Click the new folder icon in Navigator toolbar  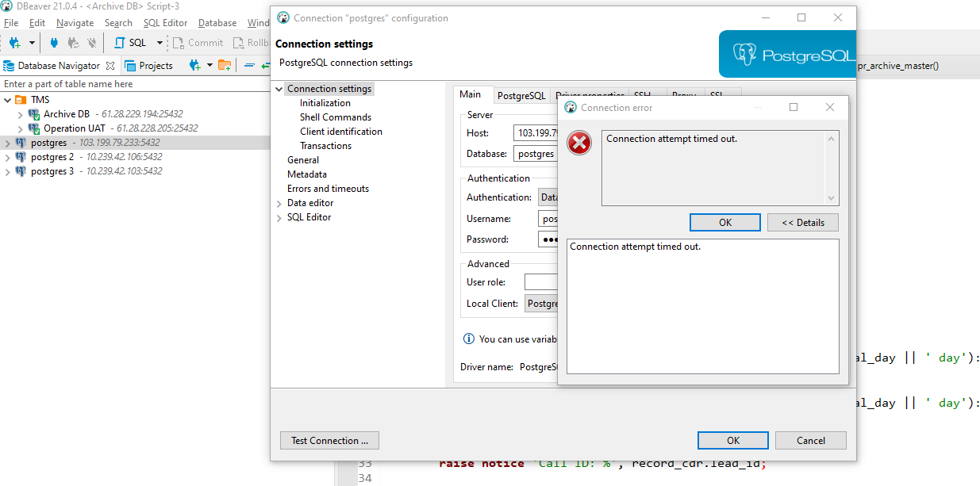225,66
